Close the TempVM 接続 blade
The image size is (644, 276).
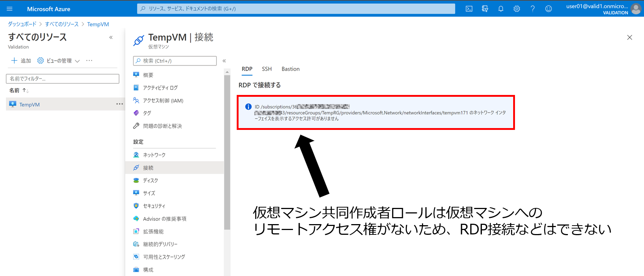tap(630, 38)
